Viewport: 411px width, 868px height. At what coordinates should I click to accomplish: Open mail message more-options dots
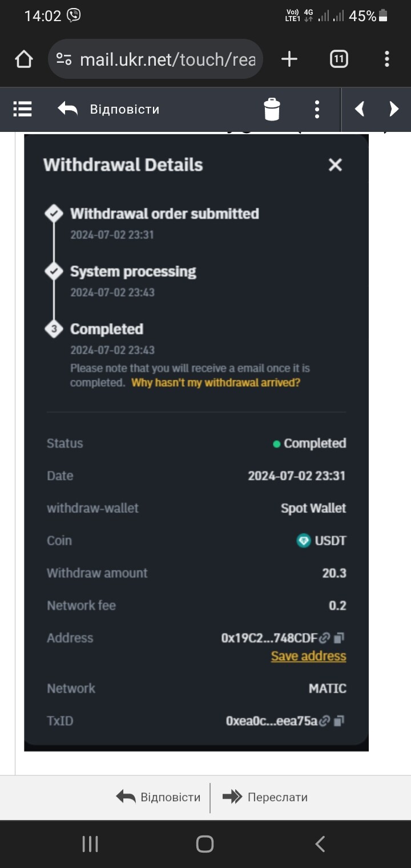[317, 109]
